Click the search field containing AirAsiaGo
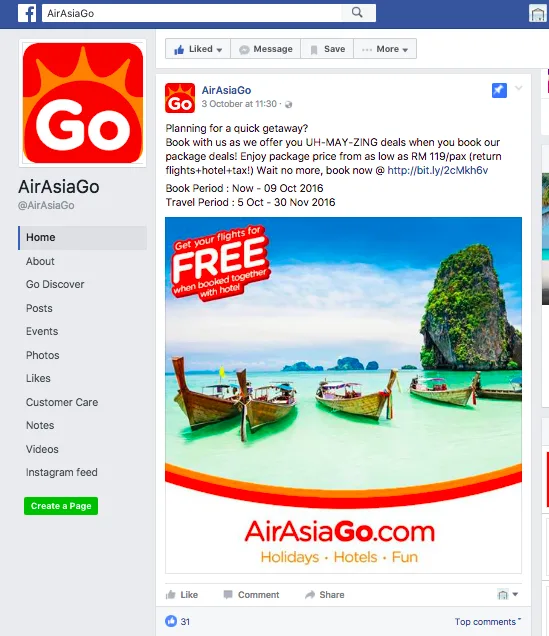This screenshot has height=636, width=549. click(192, 13)
